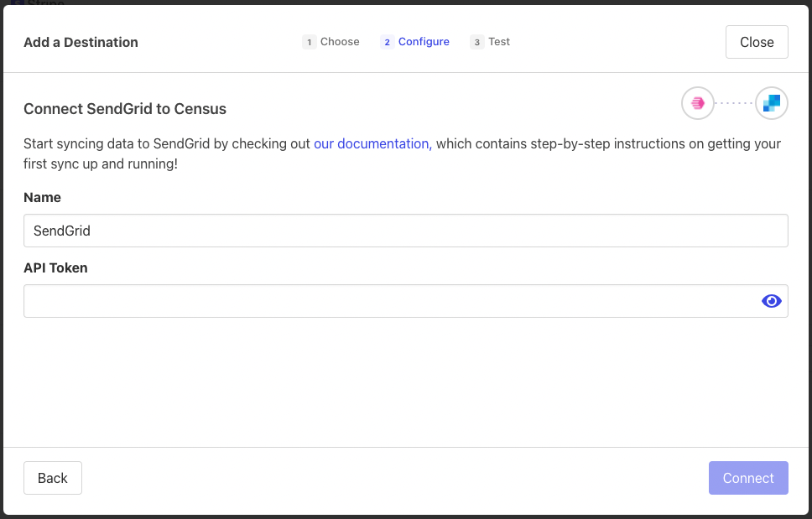Click the "Add a Destination" dialog title
This screenshot has height=519, width=812.
pyautogui.click(x=81, y=42)
